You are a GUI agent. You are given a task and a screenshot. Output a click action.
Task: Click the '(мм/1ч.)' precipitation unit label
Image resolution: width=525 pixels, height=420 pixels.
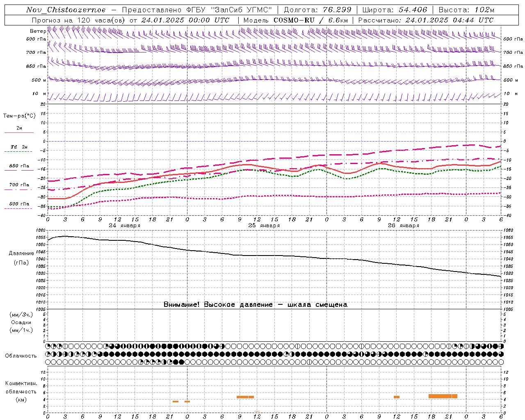[x=21, y=330]
